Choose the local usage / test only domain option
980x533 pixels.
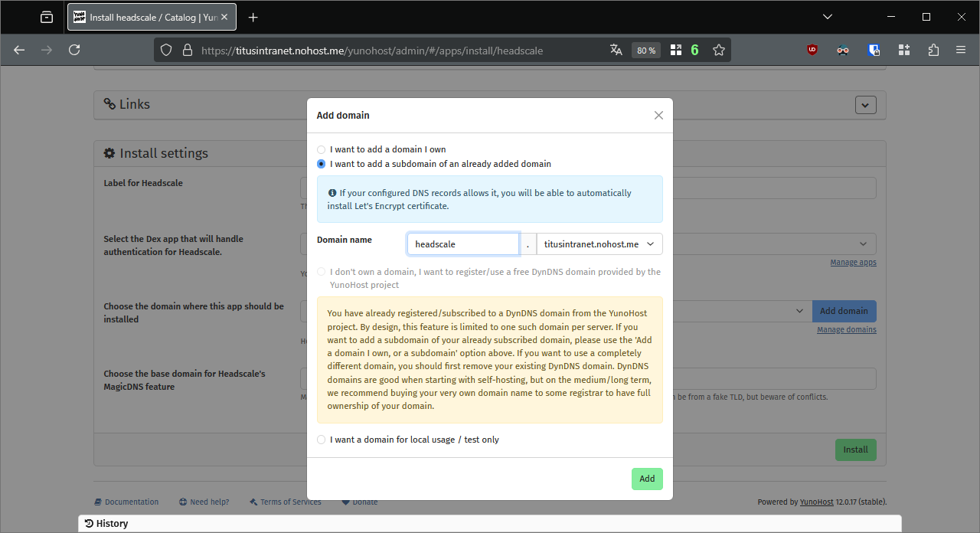[322, 440]
